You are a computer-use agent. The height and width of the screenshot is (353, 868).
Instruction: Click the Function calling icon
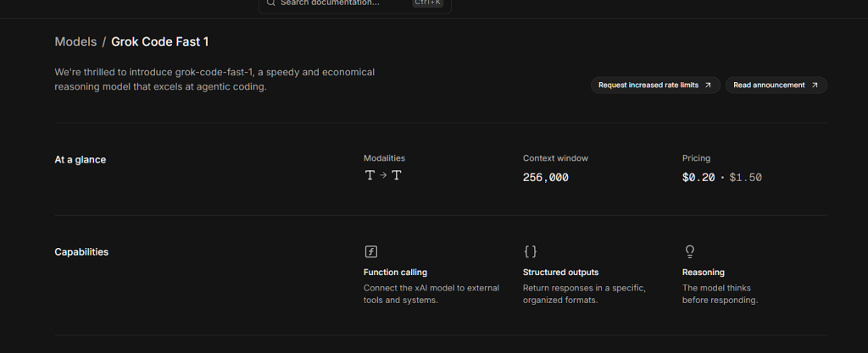(x=371, y=251)
